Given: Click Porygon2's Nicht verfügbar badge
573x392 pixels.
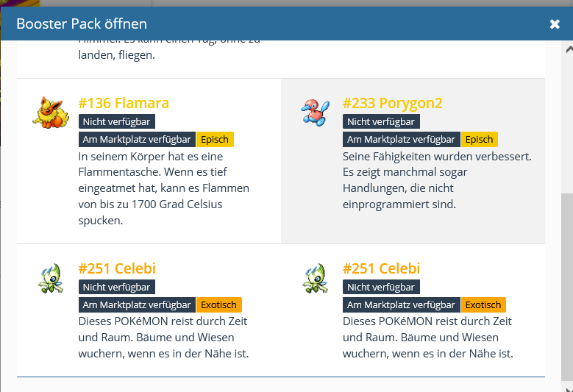Looking at the screenshot, I should click(381, 121).
